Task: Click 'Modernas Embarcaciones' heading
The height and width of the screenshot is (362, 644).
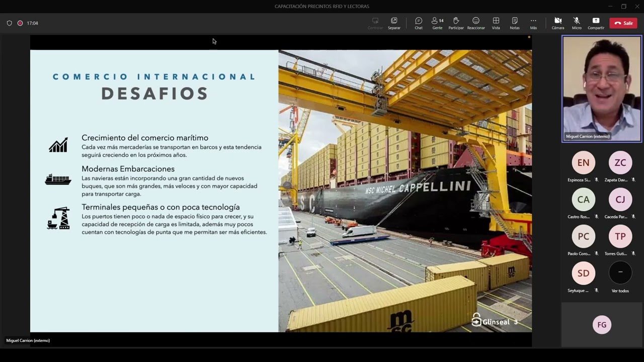Action: coord(128,169)
